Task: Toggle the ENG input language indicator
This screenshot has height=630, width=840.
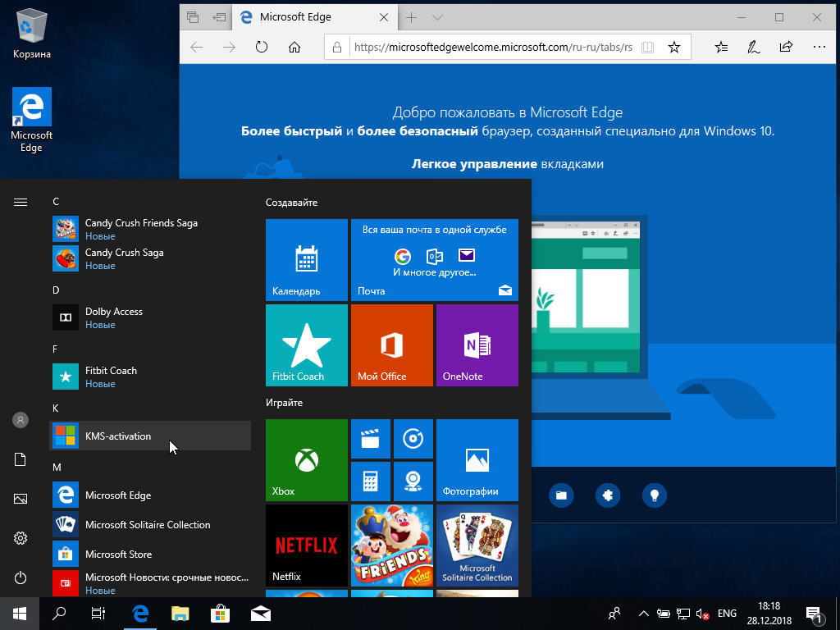Action: tap(727, 614)
